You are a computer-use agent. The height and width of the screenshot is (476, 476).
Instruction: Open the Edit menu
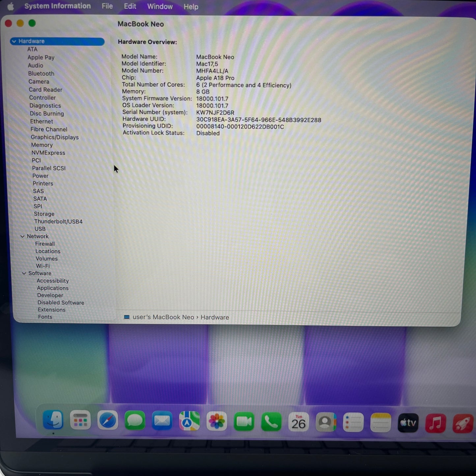click(130, 6)
